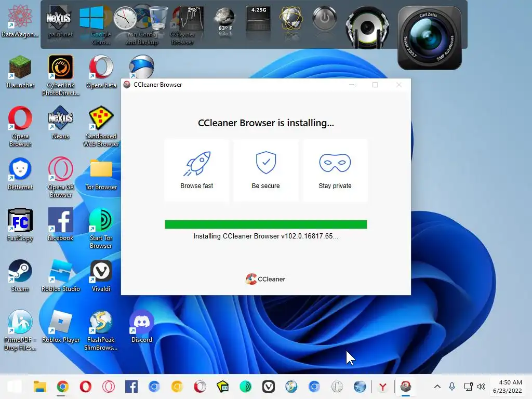Open the FastCopy desktop icon
The image size is (532, 399).
click(20, 224)
